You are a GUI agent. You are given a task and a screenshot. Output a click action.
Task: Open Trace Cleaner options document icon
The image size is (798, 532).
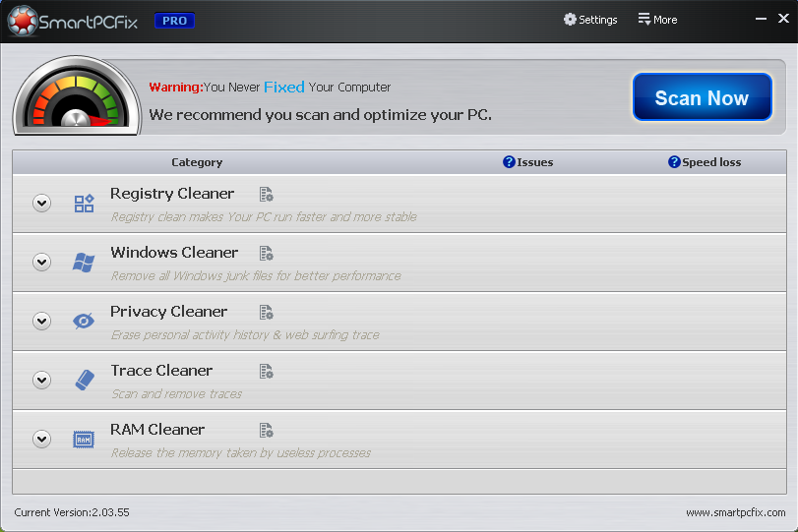[x=267, y=372]
